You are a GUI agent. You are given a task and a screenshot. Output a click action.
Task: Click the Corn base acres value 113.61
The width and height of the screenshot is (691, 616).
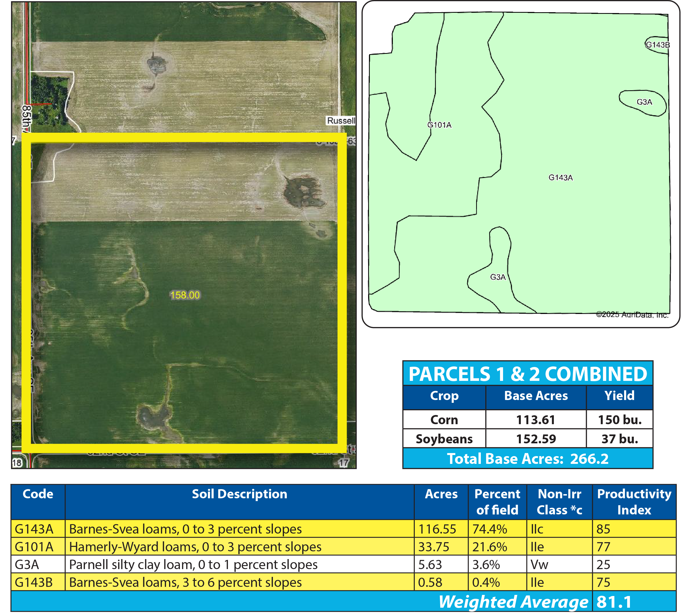pos(536,420)
